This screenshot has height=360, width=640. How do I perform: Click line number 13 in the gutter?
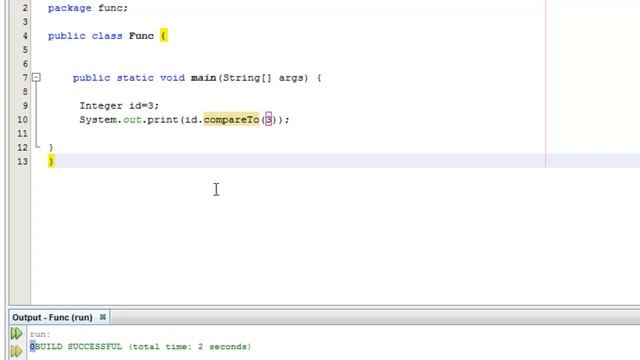22,161
